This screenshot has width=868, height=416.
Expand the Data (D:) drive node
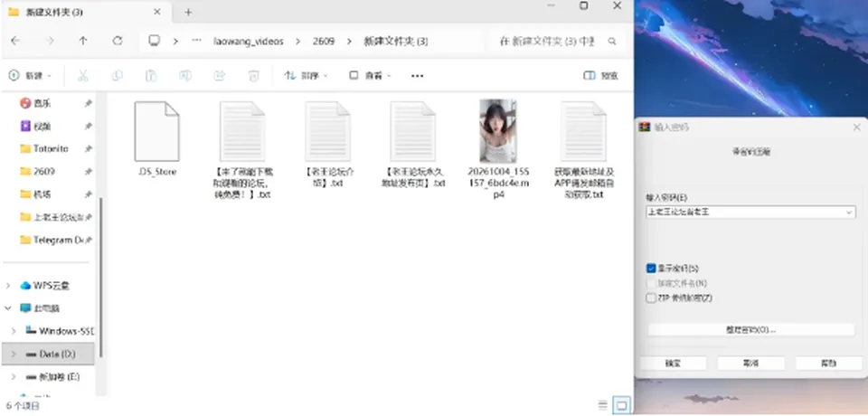pyautogui.click(x=14, y=354)
